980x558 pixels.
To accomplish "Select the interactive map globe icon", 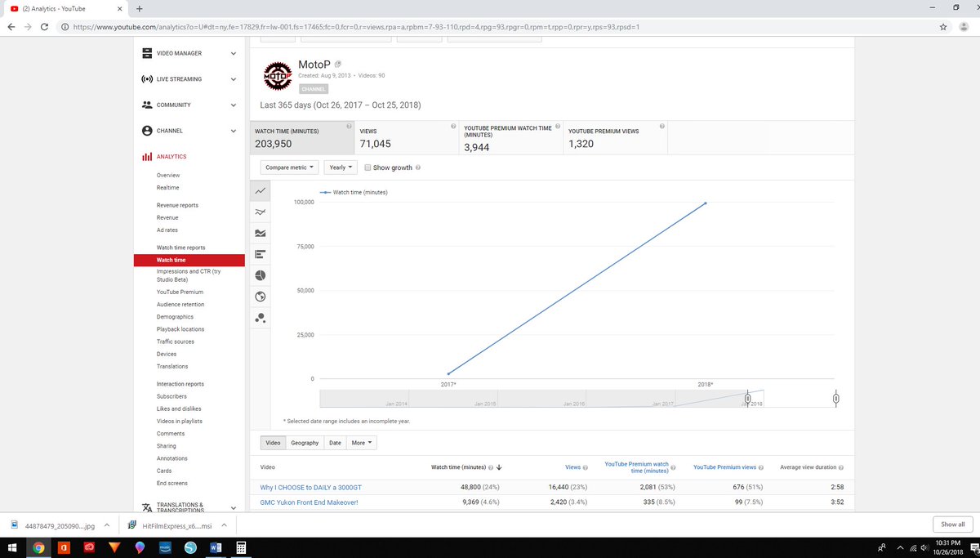I will point(261,297).
